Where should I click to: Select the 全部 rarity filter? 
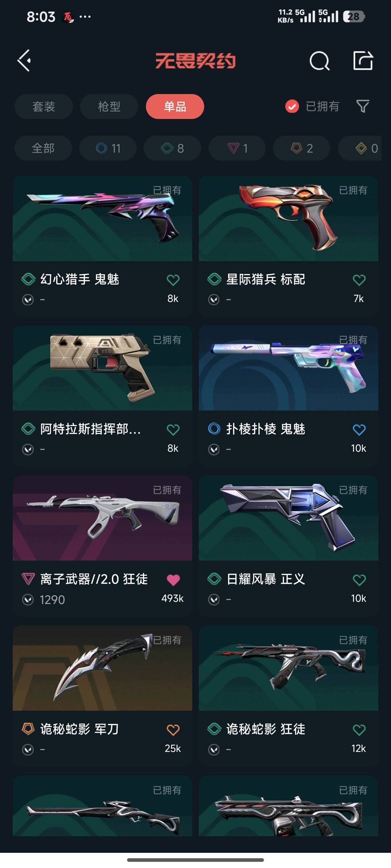point(43,148)
